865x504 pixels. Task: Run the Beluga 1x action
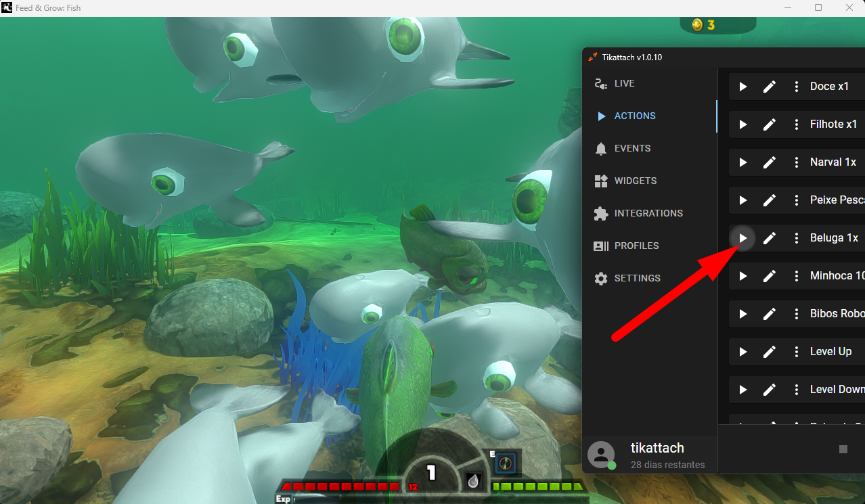pos(743,238)
